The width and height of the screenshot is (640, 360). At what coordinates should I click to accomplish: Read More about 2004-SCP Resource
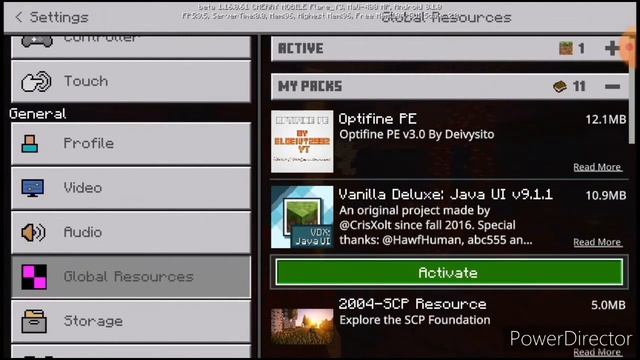597,352
